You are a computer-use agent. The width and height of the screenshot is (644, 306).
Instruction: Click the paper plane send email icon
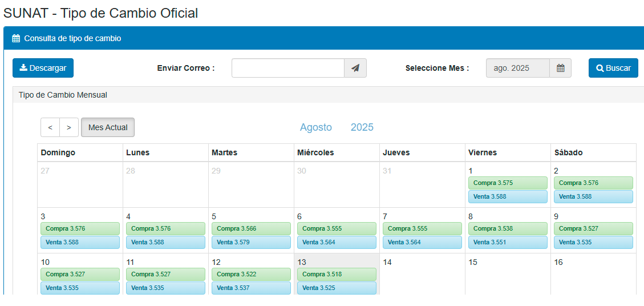tap(355, 68)
